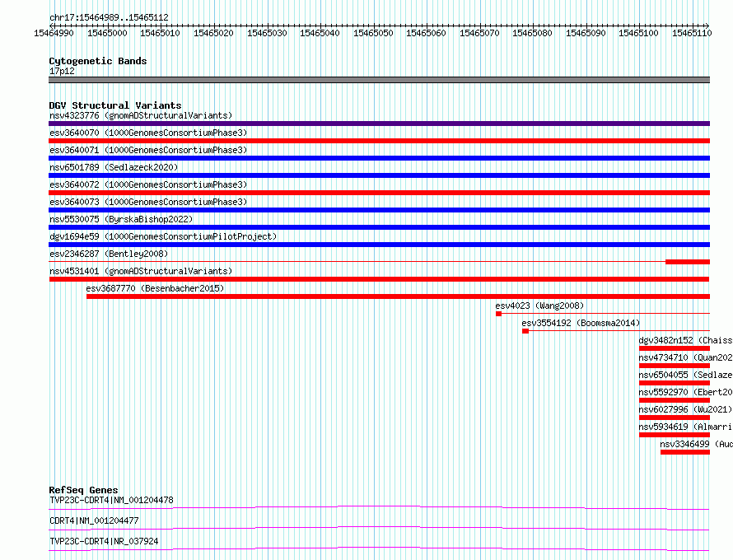This screenshot has width=733, height=560.
Task: Open nsv5592970 Ebert variant label
Action: point(685,392)
